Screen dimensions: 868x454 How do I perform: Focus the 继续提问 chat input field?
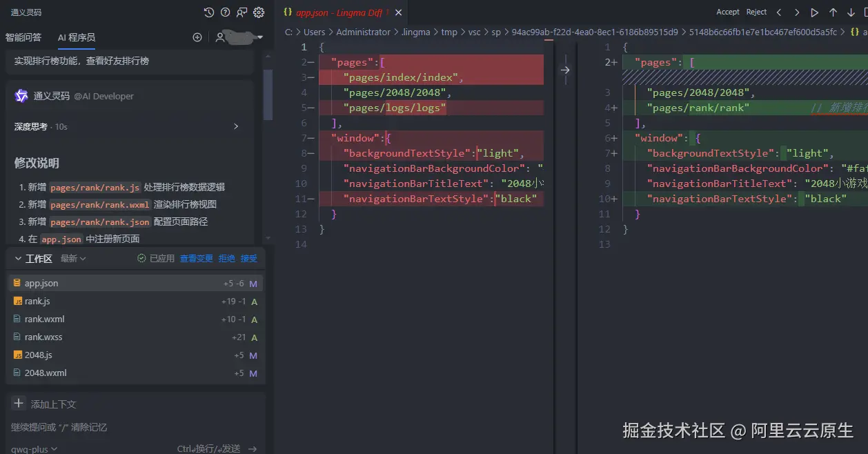pos(135,427)
